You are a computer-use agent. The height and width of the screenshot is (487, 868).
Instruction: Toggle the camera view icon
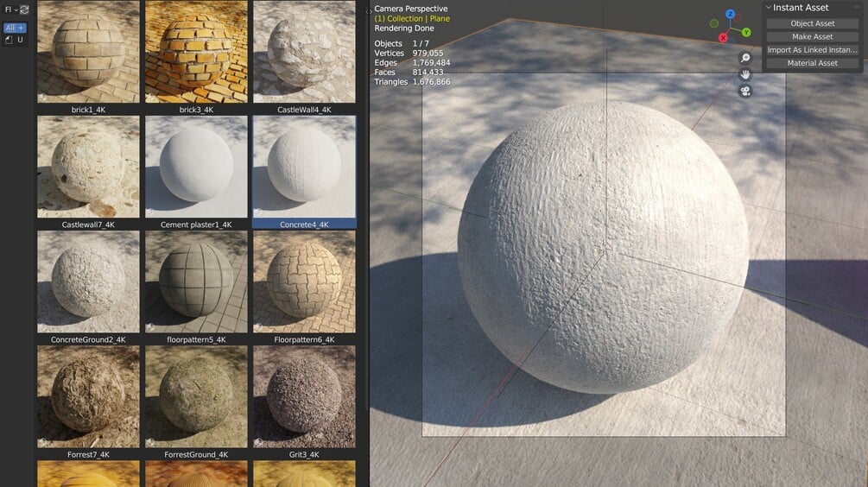pyautogui.click(x=745, y=92)
